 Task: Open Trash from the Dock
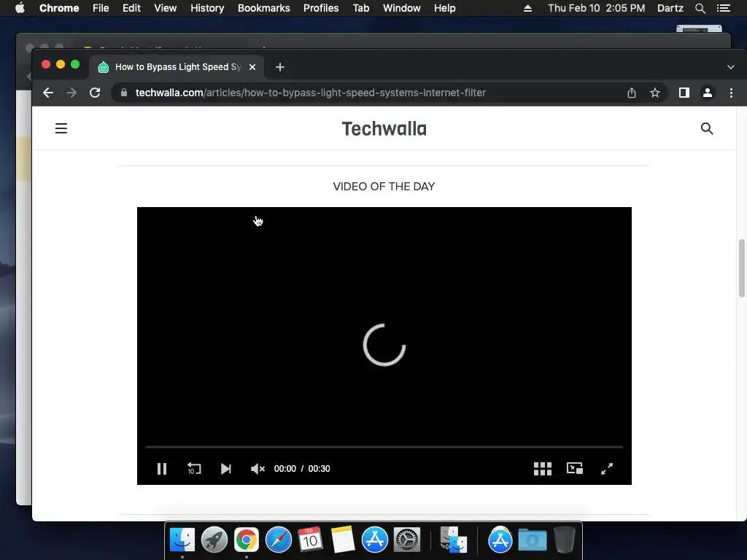click(x=565, y=540)
